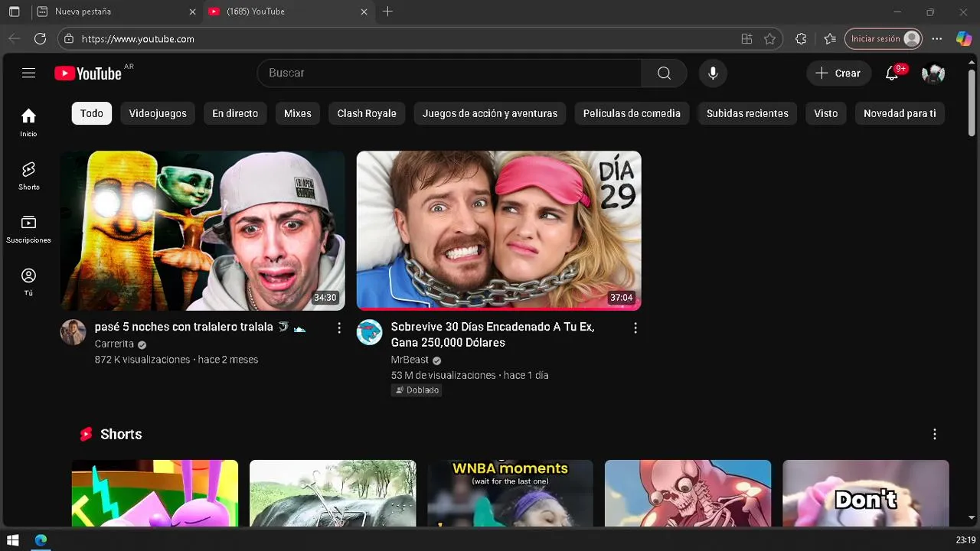Click Iniciar sesión in the browser toolbar
Viewport: 980px width, 551px height.
click(x=883, y=39)
